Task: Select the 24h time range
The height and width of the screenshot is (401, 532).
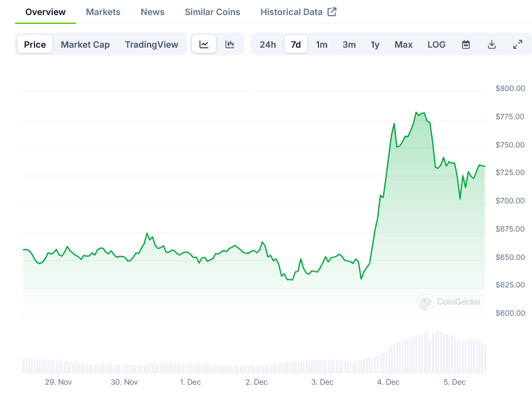Action: coord(268,45)
